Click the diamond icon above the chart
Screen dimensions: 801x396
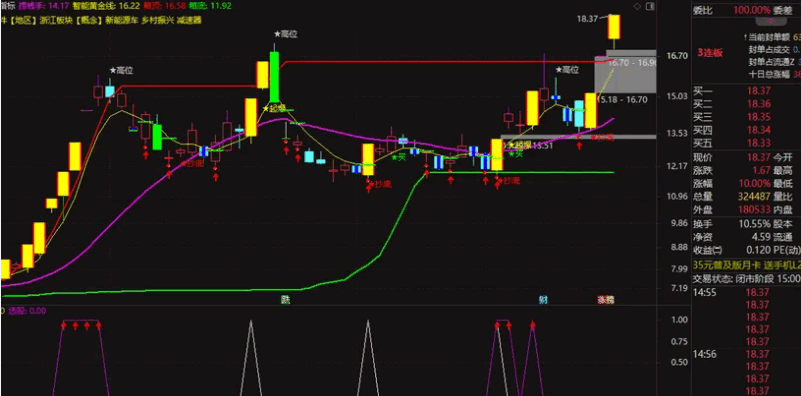pyautogui.click(x=637, y=7)
